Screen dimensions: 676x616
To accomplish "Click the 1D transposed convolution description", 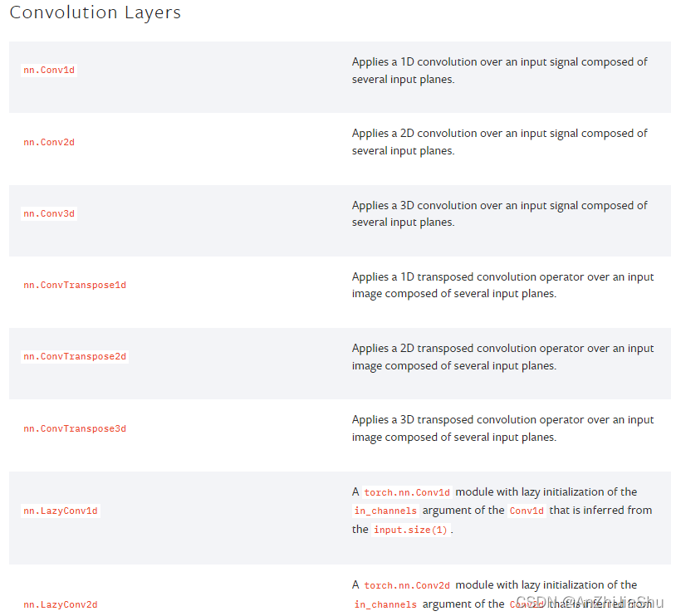I will [x=502, y=286].
